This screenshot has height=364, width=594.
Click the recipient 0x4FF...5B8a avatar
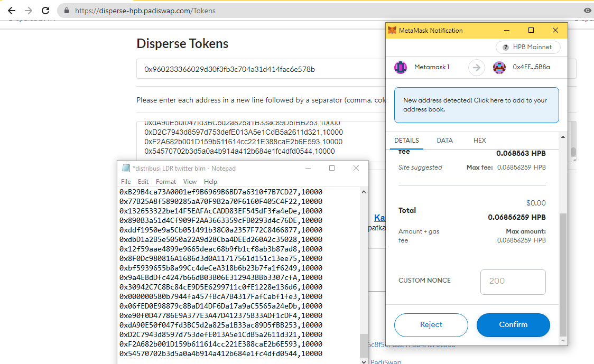tap(499, 68)
